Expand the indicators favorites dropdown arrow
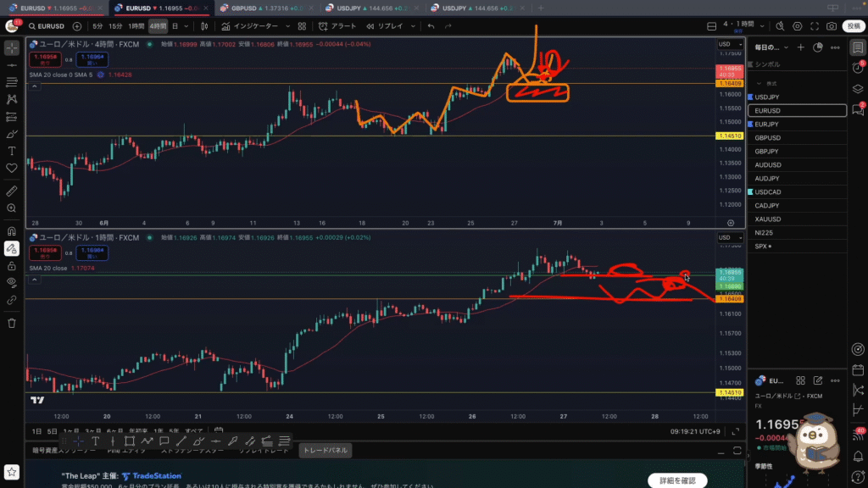This screenshot has height=488, width=868. tap(287, 26)
